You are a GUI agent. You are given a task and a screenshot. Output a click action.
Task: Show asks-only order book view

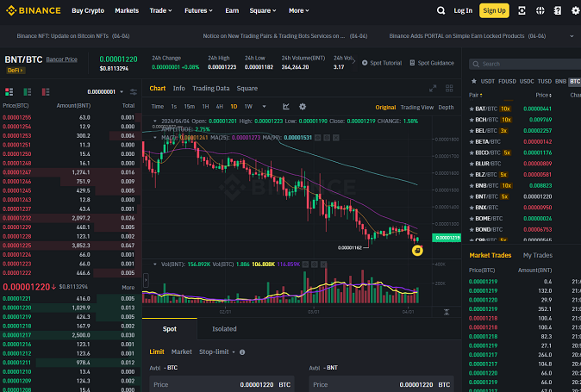point(46,91)
